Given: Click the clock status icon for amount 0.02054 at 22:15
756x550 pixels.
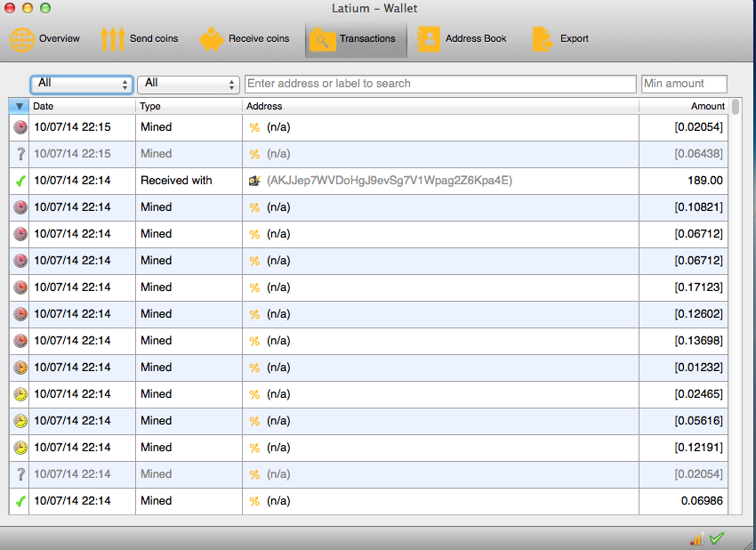Looking at the screenshot, I should tap(20, 127).
